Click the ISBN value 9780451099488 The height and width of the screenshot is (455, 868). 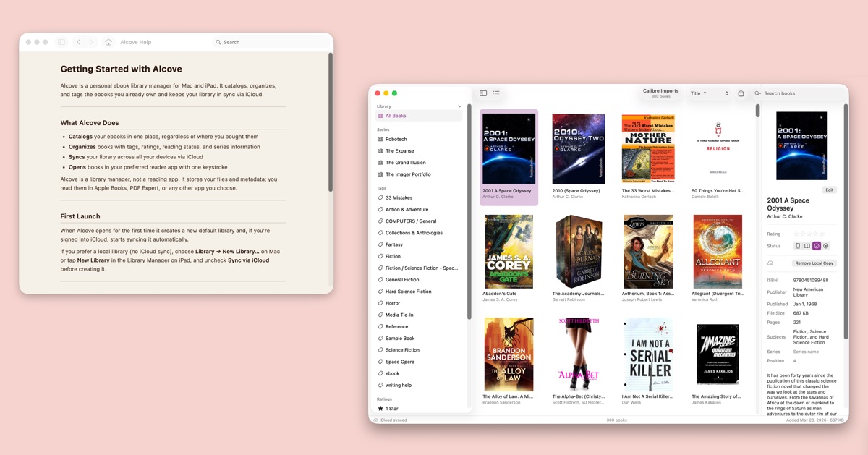pyautogui.click(x=811, y=280)
